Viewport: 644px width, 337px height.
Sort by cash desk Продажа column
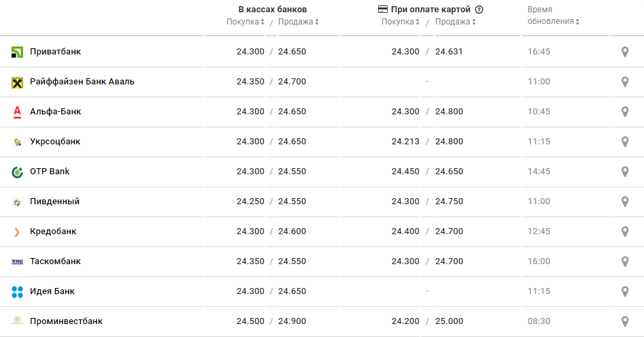coord(298,22)
